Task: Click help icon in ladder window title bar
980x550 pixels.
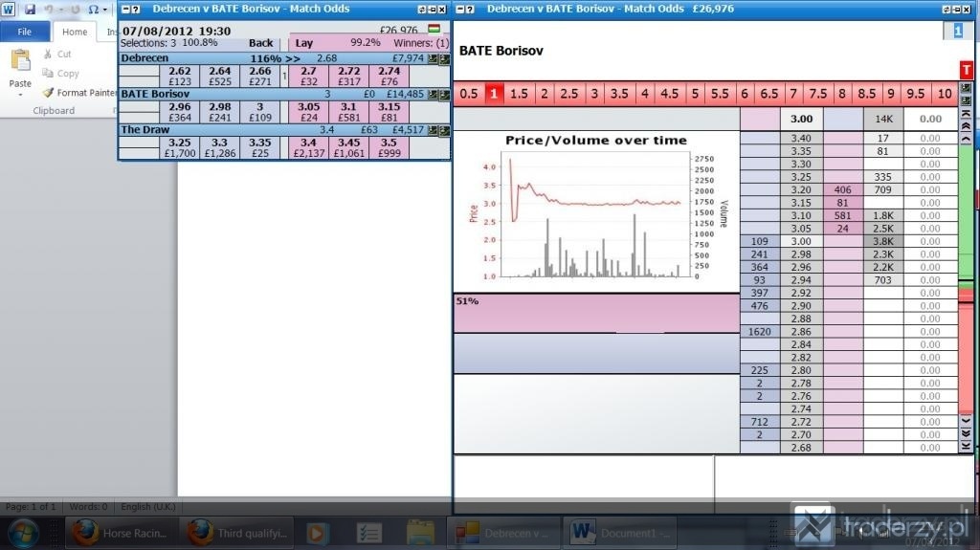Action: coord(470,10)
